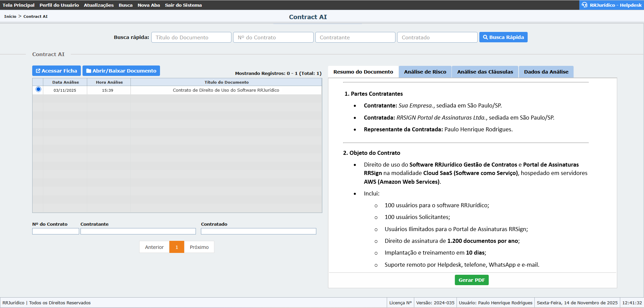Click the Nº do Contrato quick search field
Image resolution: width=644 pixels, height=308 pixels.
coord(273,37)
